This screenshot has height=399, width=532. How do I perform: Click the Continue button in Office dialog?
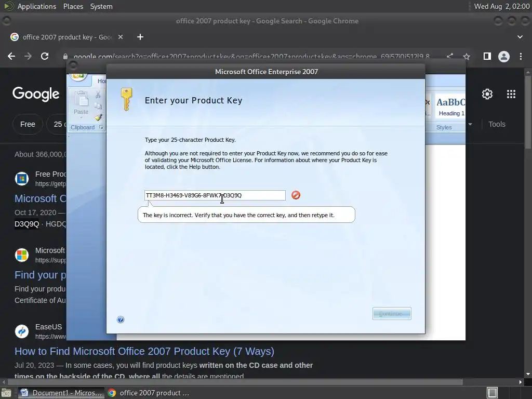tap(392, 313)
